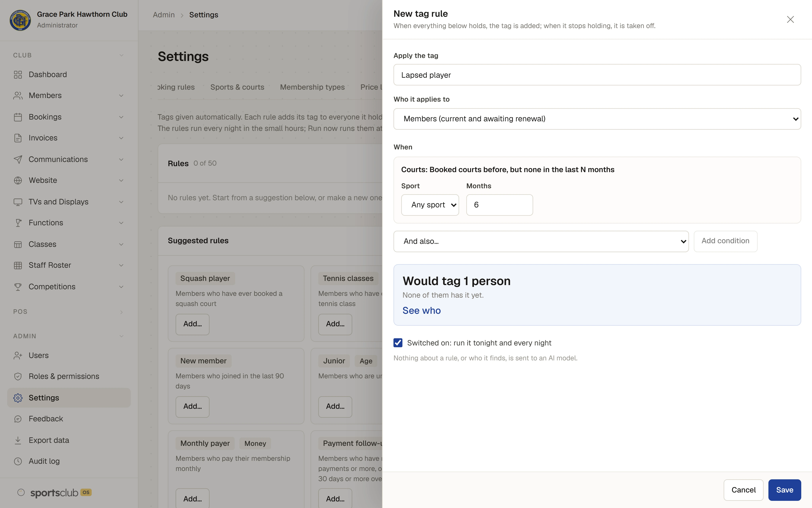Collapse the CLUB section chevron
This screenshot has height=508, width=812.
(121, 55)
